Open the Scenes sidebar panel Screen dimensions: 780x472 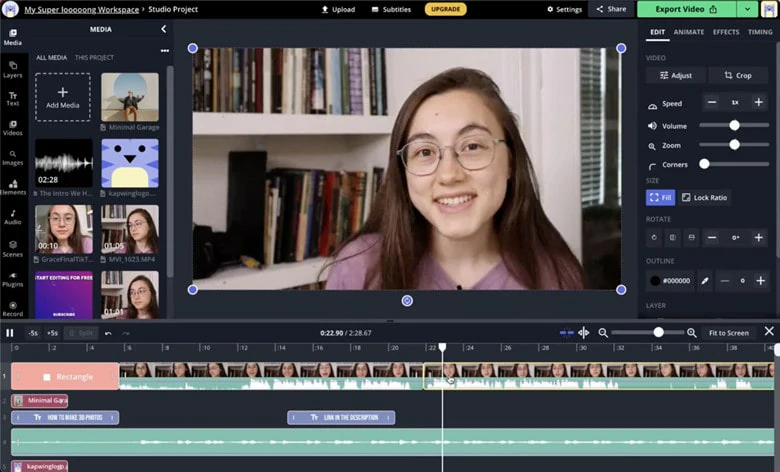coord(12,249)
